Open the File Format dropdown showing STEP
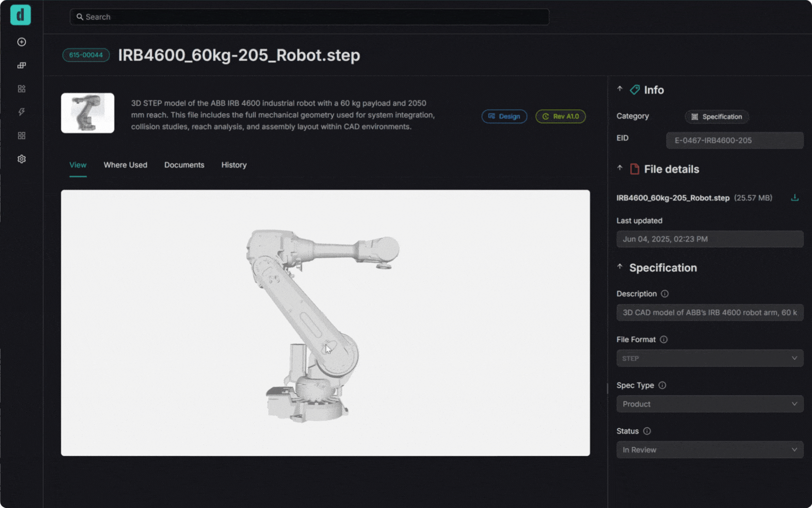Viewport: 812px width, 508px height. [x=709, y=358]
